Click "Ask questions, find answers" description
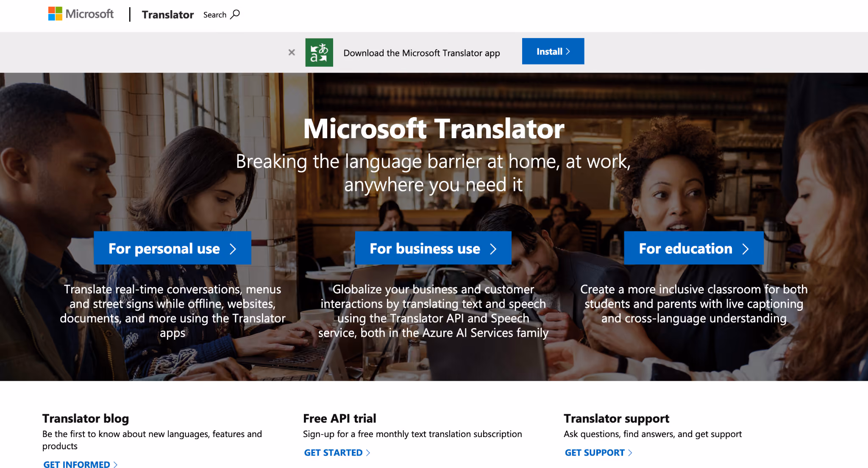Viewport: 868px width, 468px height. click(x=653, y=434)
